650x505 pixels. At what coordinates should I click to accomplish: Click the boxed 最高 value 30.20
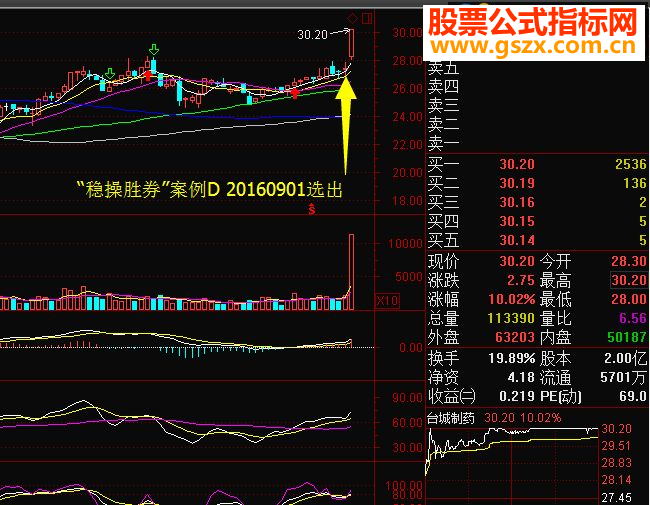coord(629,281)
